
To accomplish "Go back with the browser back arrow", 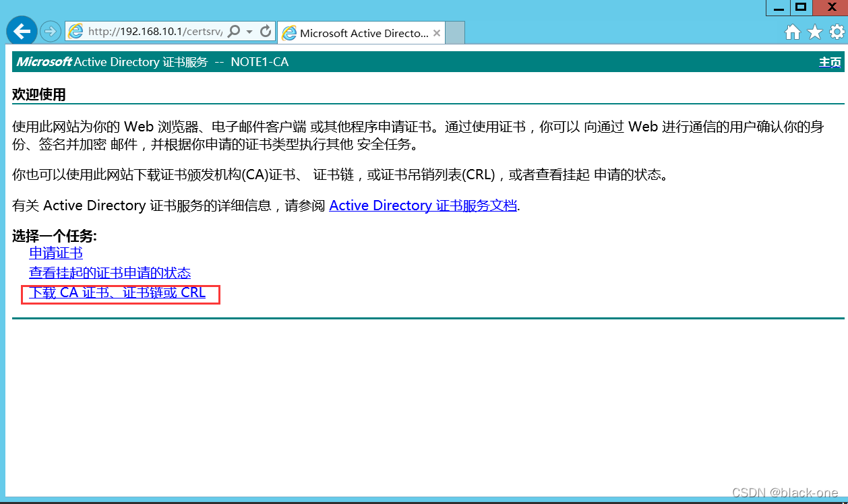I will click(x=22, y=31).
